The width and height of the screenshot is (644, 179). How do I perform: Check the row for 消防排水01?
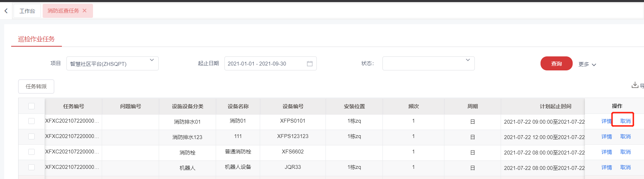click(31, 121)
